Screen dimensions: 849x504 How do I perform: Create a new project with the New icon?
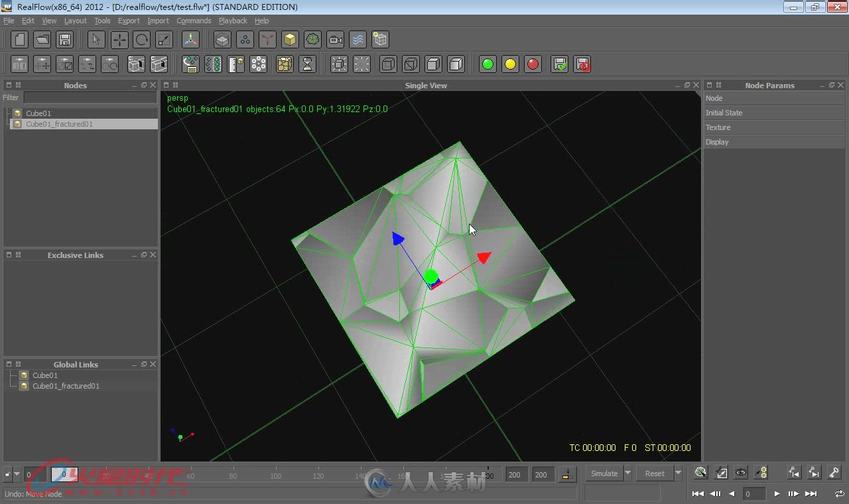tap(20, 39)
